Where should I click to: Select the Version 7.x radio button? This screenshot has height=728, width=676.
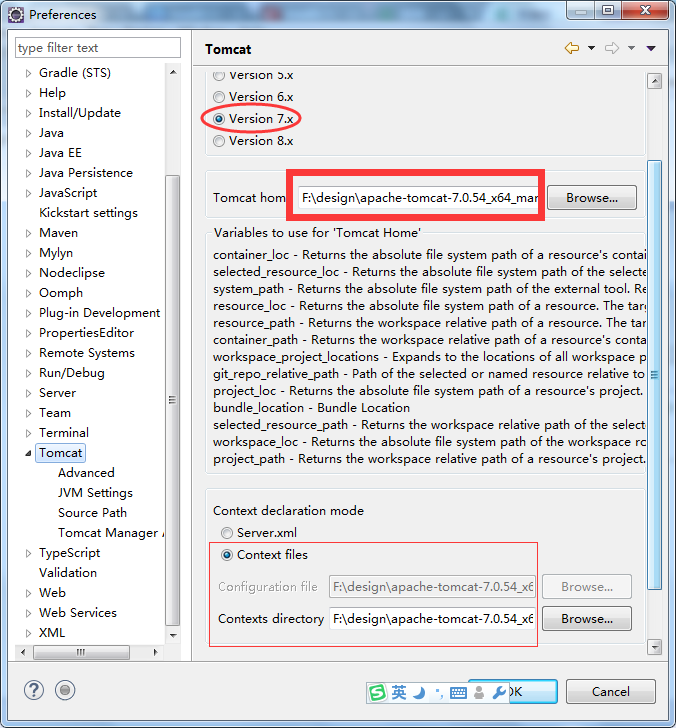(219, 119)
